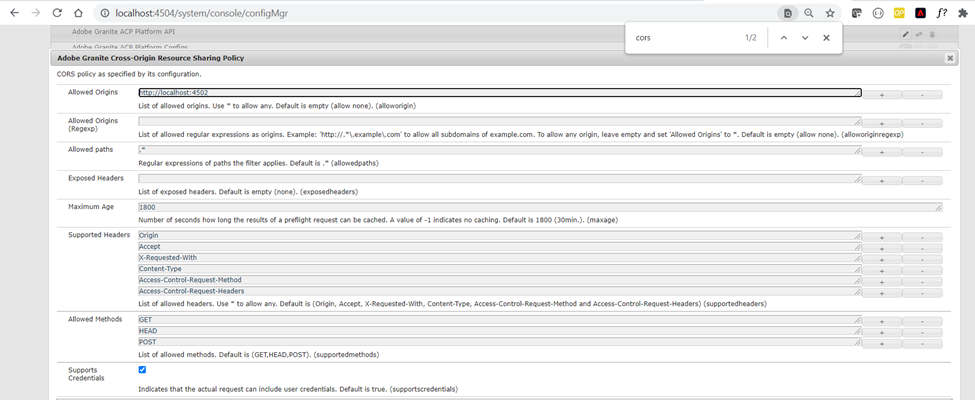Add a header after the Origin row
This screenshot has width=975, height=400.
click(x=882, y=238)
